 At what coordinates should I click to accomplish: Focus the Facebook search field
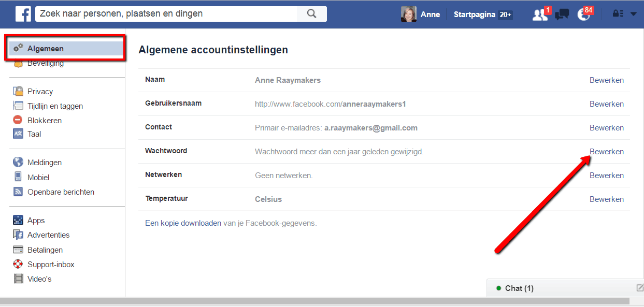[x=166, y=14]
